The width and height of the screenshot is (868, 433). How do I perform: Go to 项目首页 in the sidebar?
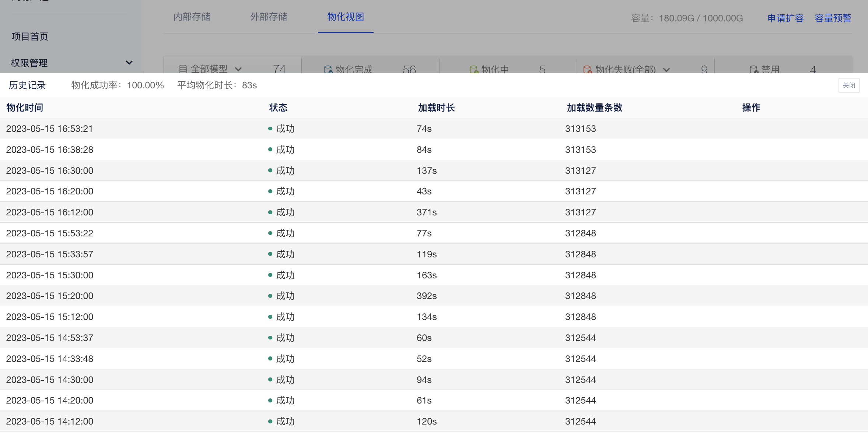pyautogui.click(x=30, y=36)
